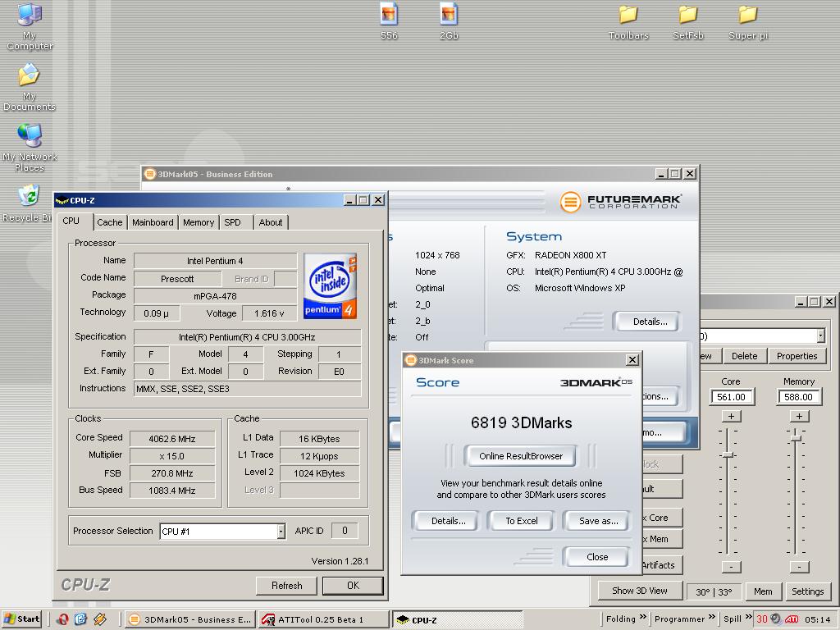Decrease Memory clock with minus button
Screen dimensions: 840x630
[x=799, y=567]
